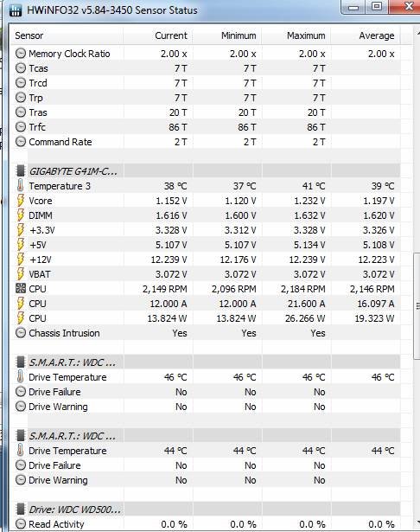The image size is (420, 532).
Task: Click the clock icon next to Command Rate
Action: 21,142
